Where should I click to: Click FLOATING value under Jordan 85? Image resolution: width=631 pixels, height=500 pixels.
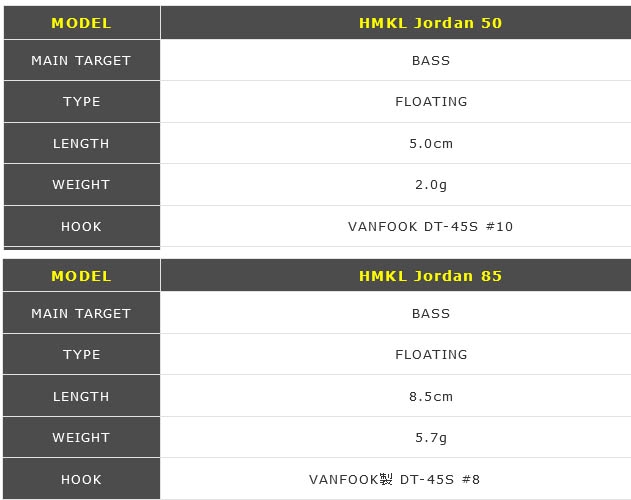(x=431, y=354)
